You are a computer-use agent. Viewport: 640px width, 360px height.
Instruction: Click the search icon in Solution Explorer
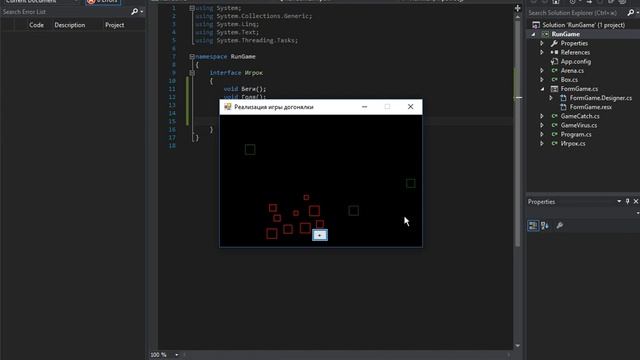631,13
